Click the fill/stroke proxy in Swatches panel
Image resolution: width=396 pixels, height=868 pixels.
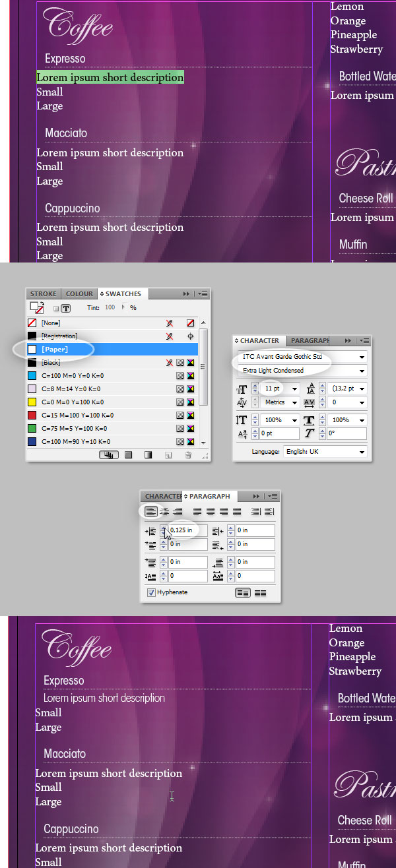pyautogui.click(x=37, y=307)
